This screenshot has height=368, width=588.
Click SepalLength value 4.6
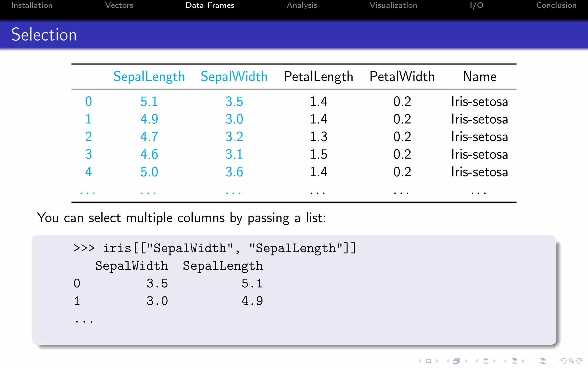(149, 154)
